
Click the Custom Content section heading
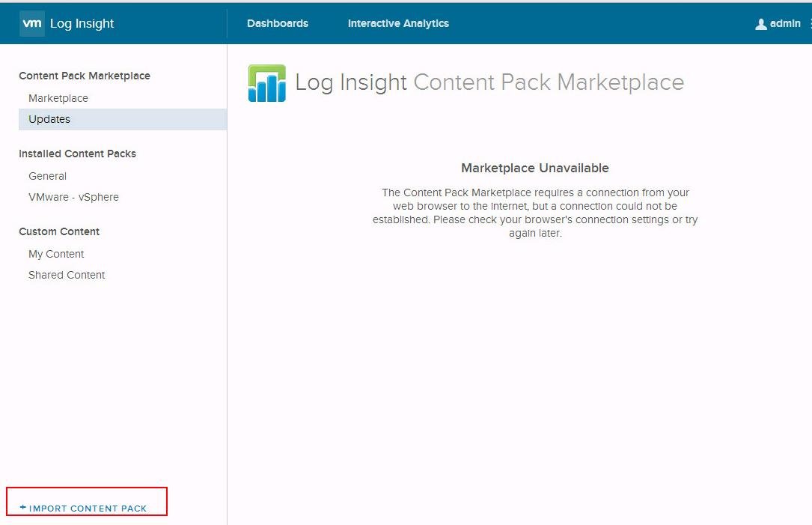[x=59, y=231]
